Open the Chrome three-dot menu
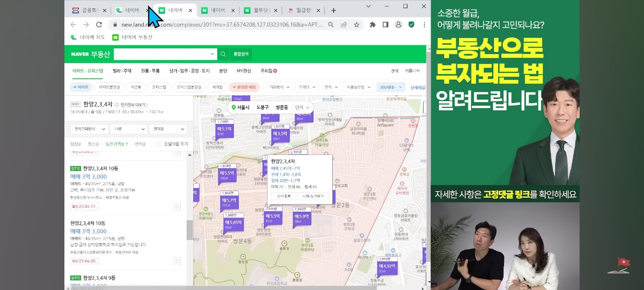Image resolution: width=644 pixels, height=290 pixels. pos(424,25)
